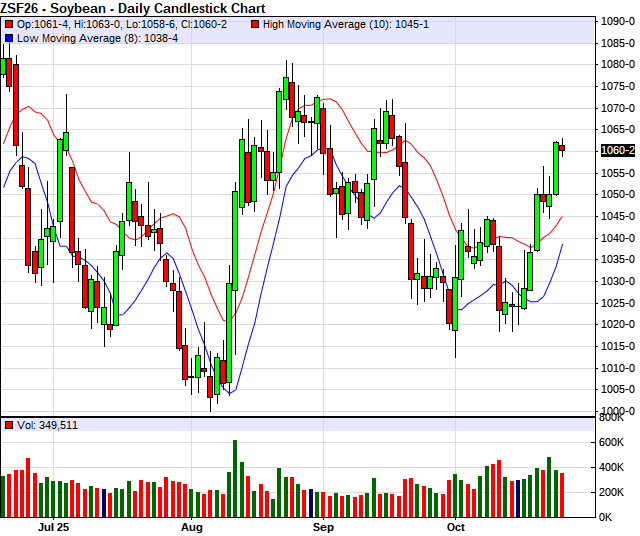Click the Aug label on time axis

click(192, 525)
